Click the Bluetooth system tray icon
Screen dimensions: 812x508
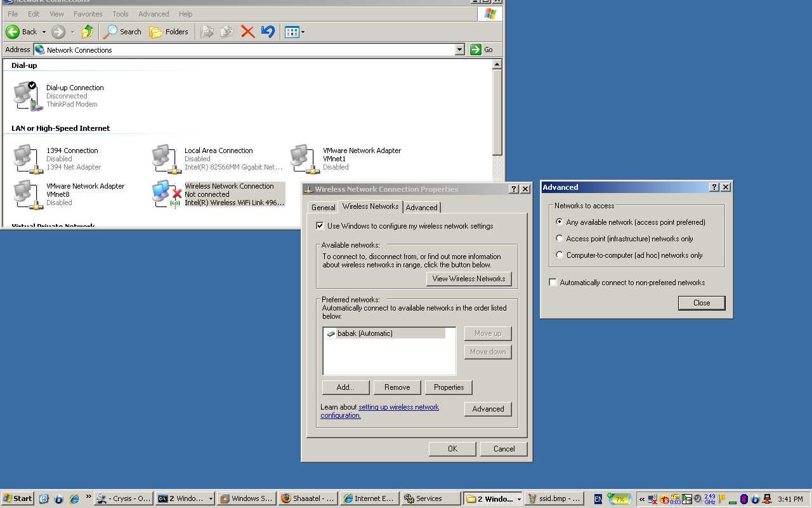tap(744, 499)
